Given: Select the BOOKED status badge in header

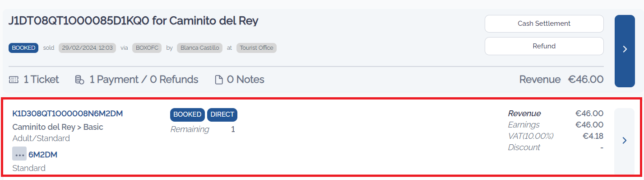Looking at the screenshot, I should (23, 47).
